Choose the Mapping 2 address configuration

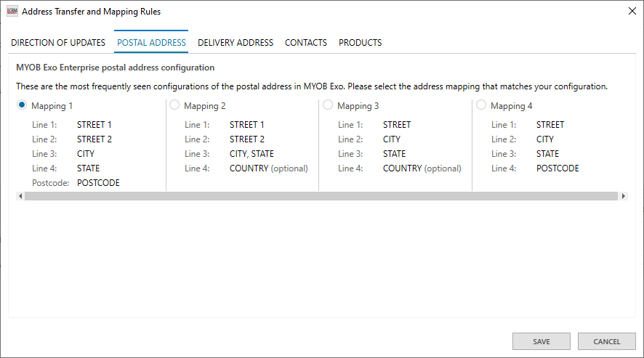(174, 105)
